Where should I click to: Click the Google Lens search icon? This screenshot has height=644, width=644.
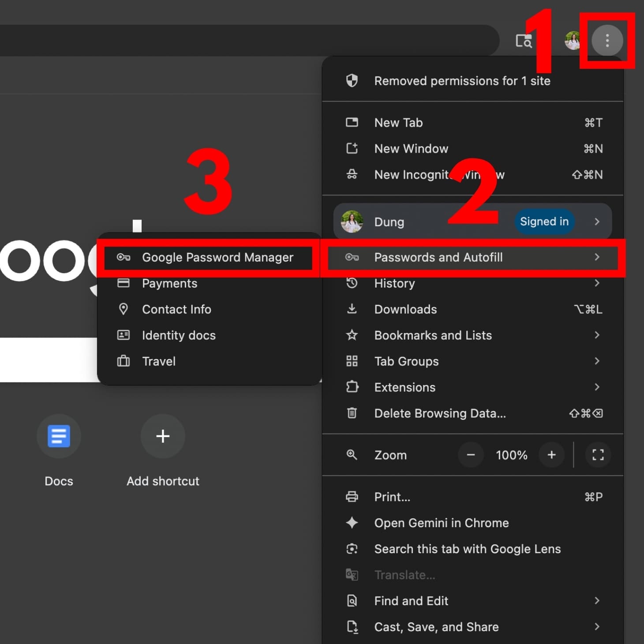point(352,549)
